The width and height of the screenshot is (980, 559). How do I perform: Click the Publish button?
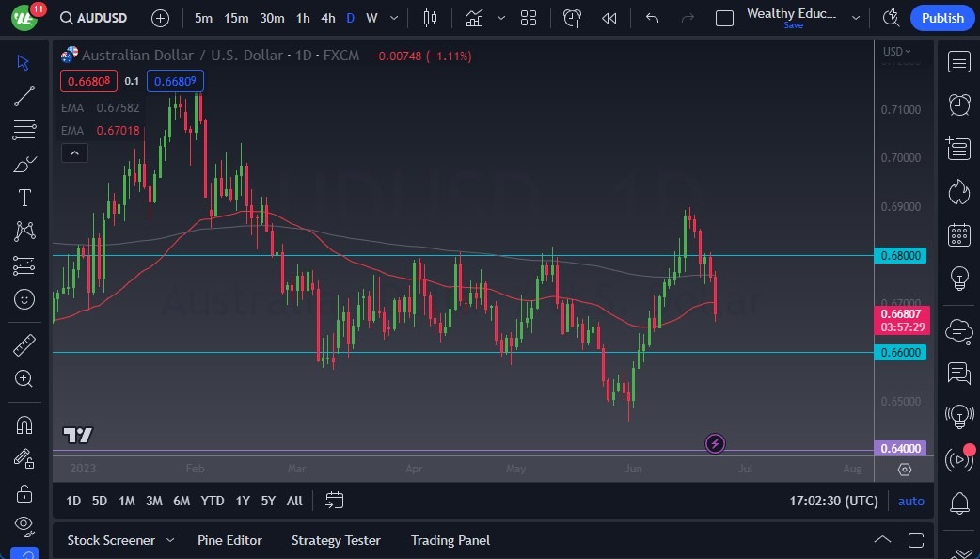click(942, 18)
